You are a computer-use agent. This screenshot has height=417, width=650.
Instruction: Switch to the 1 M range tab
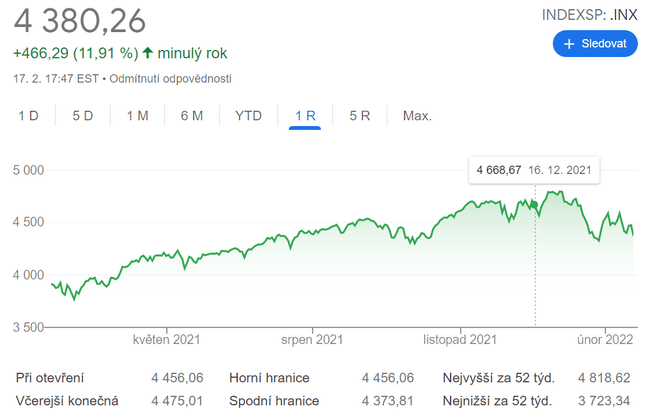click(137, 116)
